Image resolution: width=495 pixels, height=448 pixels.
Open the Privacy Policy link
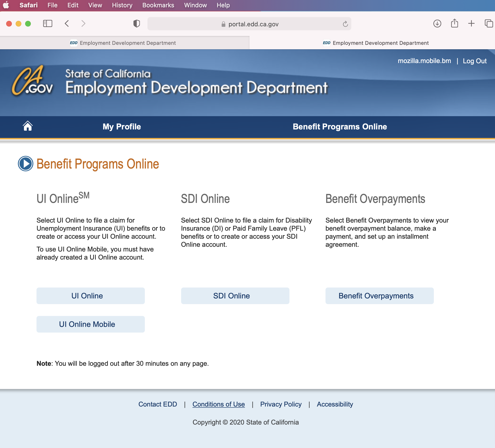tap(281, 404)
